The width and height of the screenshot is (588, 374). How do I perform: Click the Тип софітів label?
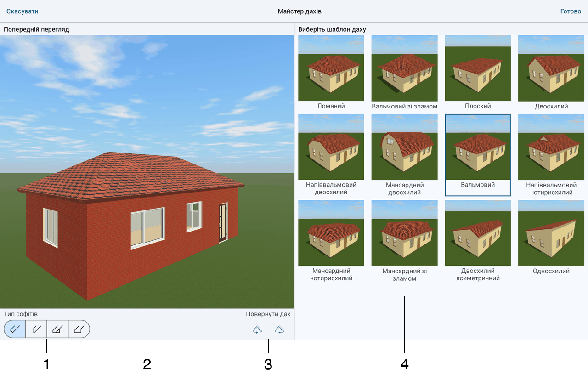pos(21,314)
